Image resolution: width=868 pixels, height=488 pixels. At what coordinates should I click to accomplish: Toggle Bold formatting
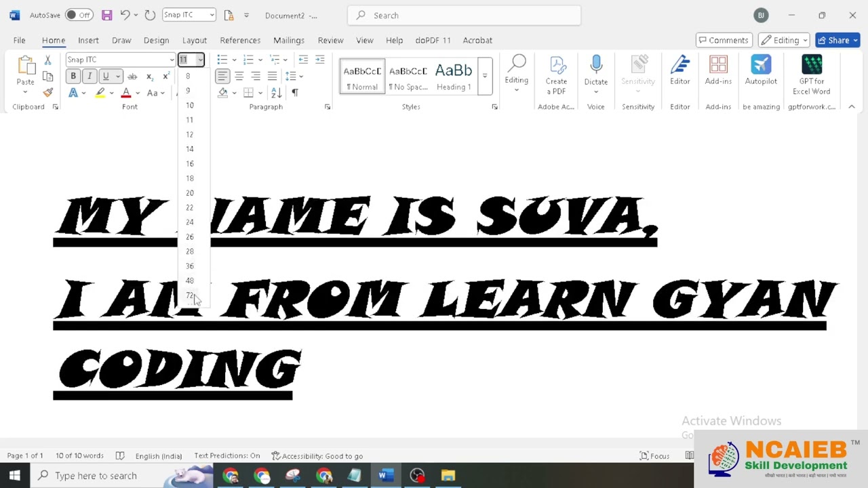tap(73, 76)
